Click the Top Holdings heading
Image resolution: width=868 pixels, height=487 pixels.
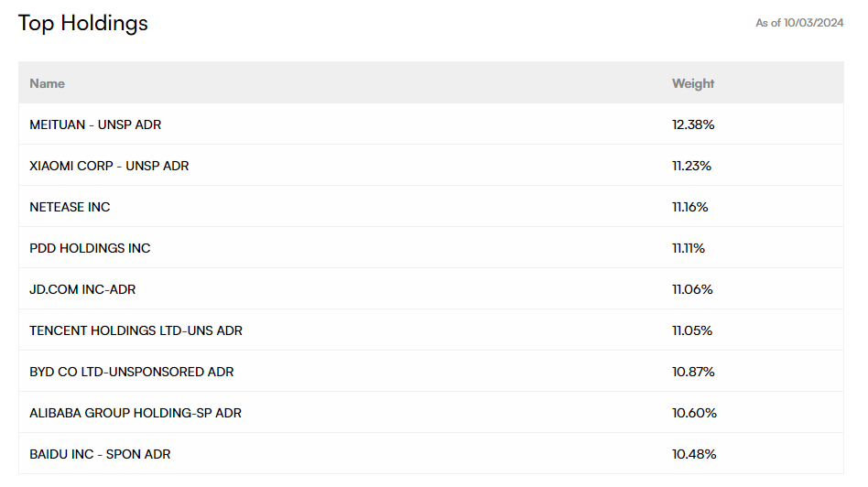coord(83,24)
